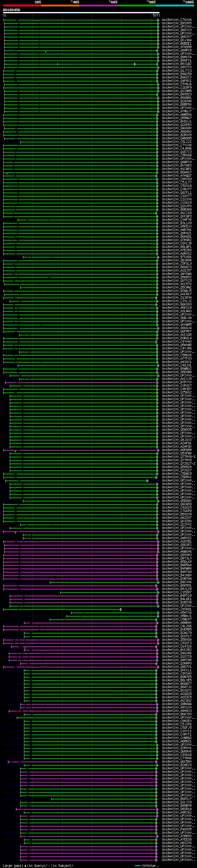Select UniRef100_P46935 hit entry

[x=177, y=829]
